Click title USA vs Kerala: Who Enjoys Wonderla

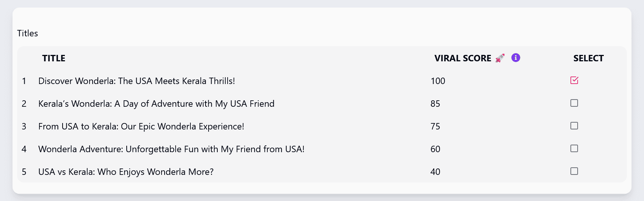(x=126, y=172)
